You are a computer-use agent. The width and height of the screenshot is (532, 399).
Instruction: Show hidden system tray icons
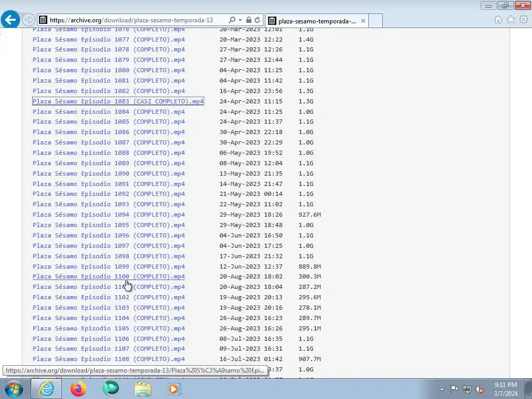tap(442, 389)
